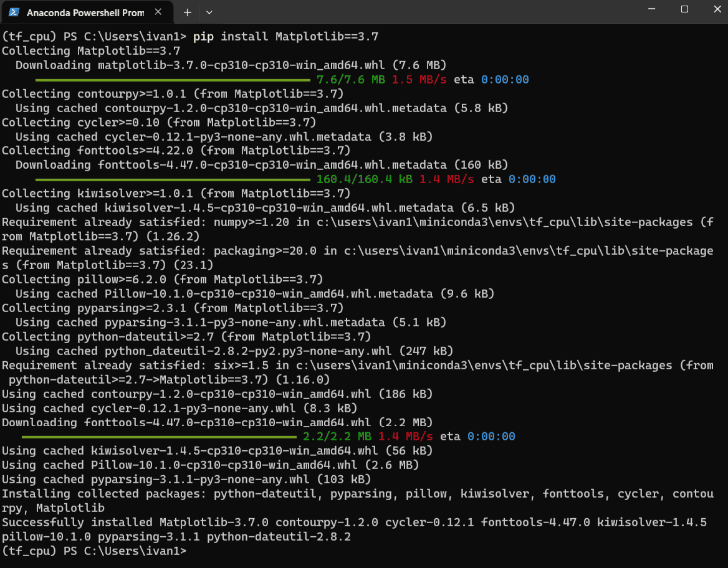Click 'Using cached Pillow-10.1.0...whl (2.6 MB)'
The width and height of the screenshot is (728, 568).
click(210, 465)
